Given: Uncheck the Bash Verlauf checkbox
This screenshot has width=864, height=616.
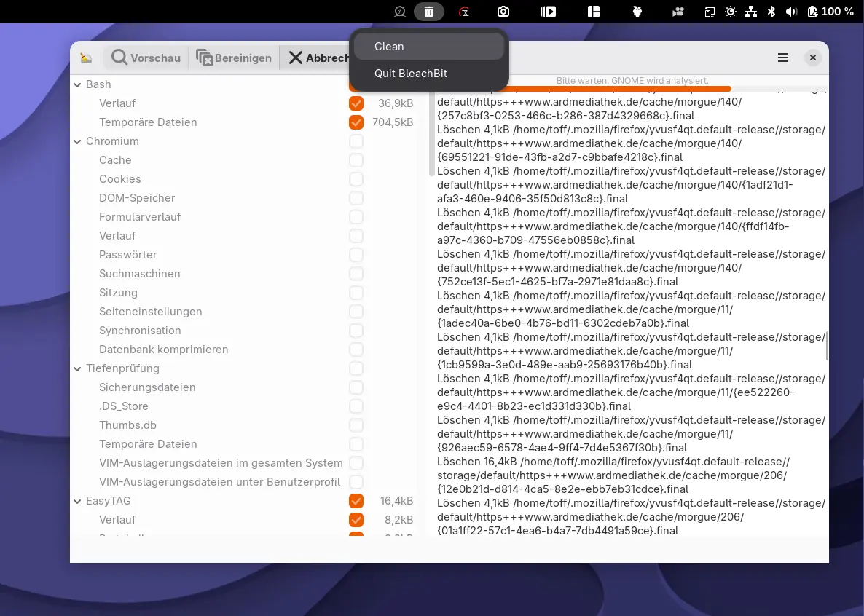Looking at the screenshot, I should pyautogui.click(x=356, y=103).
